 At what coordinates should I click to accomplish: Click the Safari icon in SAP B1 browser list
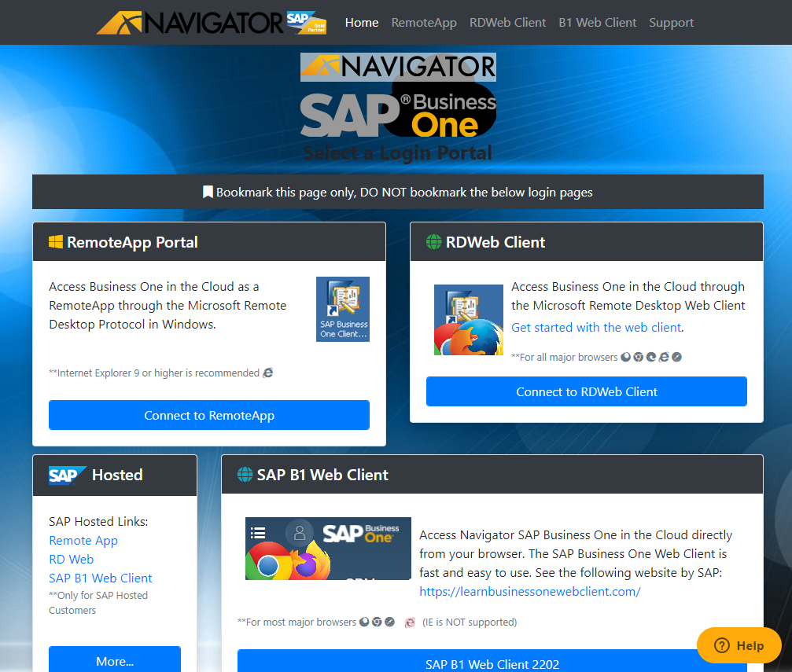(389, 622)
